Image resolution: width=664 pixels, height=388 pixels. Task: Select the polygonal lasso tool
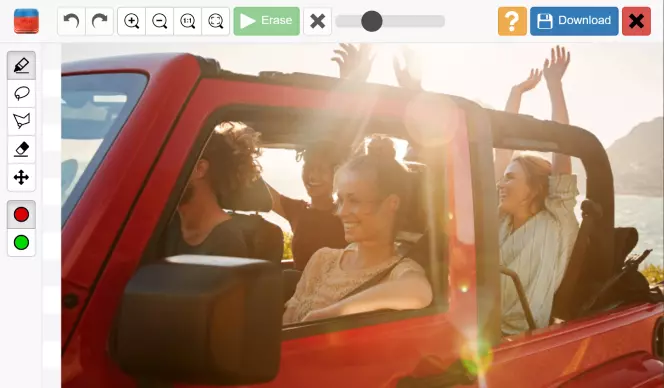pos(21,121)
